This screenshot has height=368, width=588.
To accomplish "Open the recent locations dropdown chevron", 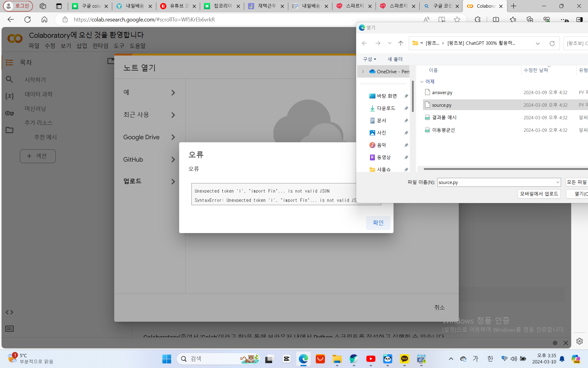I will tap(390, 43).
